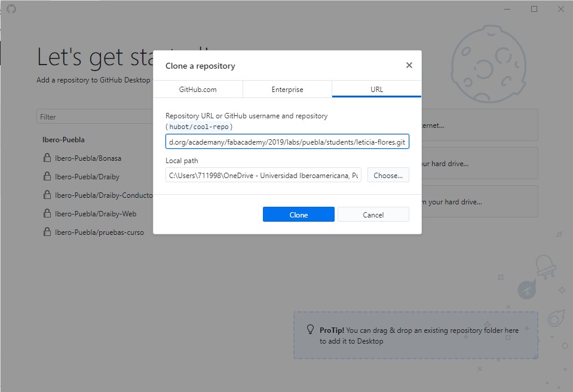Click the background button ending 'ur hard drive...'
This screenshot has height=392, width=573.
click(479, 163)
